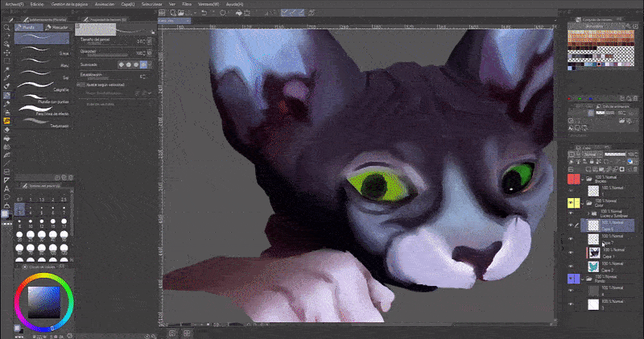644x339 pixels.
Task: Toggle visibility of the Color folder
Action: tap(571, 202)
